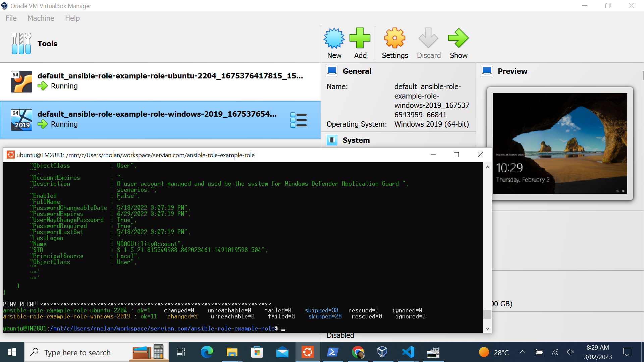Open the Machine menu

pos(41,18)
